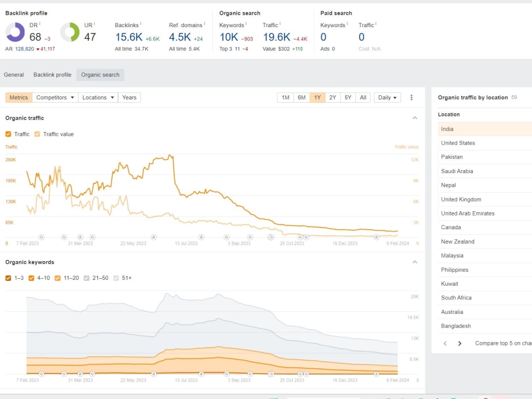Screen dimensions: 532x399
Task: Click info icon next to Organic search Traffic
Action: (x=280, y=24)
